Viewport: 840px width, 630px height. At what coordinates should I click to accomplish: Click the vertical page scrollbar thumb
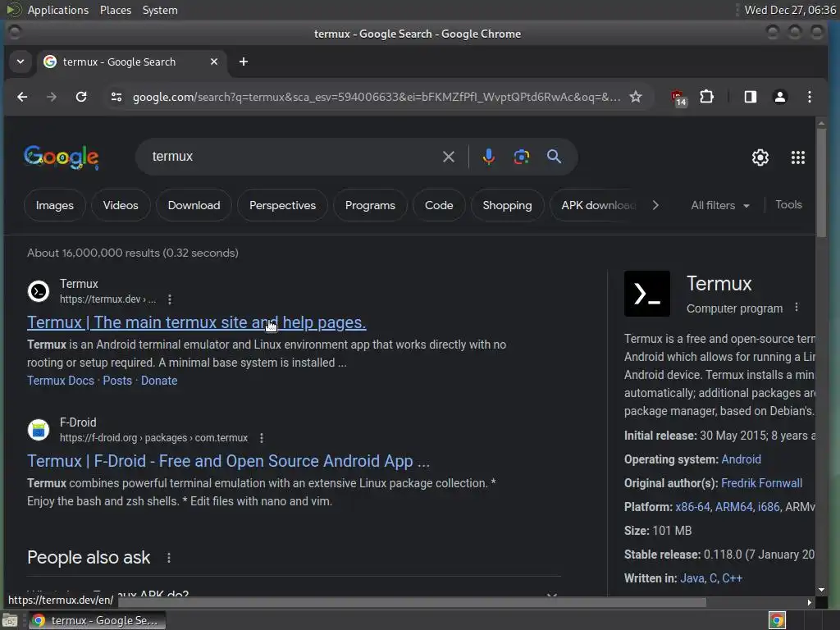(821, 183)
